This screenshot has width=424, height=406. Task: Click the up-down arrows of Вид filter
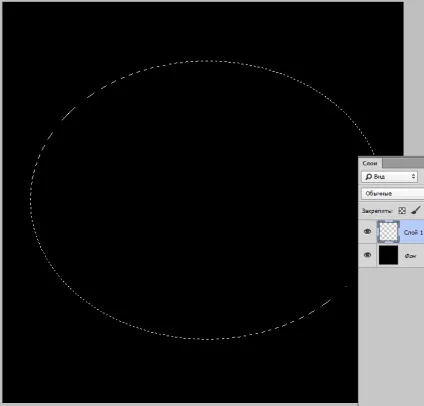(413, 177)
